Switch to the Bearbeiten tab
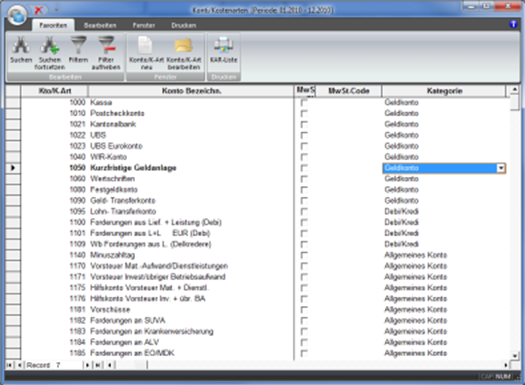Screen dimensions: 525x385 (100, 25)
